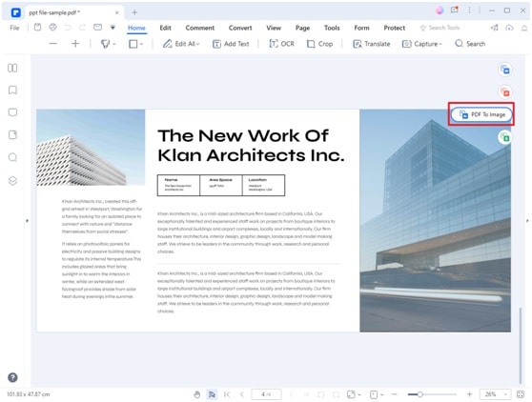Open the thumbnails panel in sidebar
The width and height of the screenshot is (532, 402).
click(12, 68)
